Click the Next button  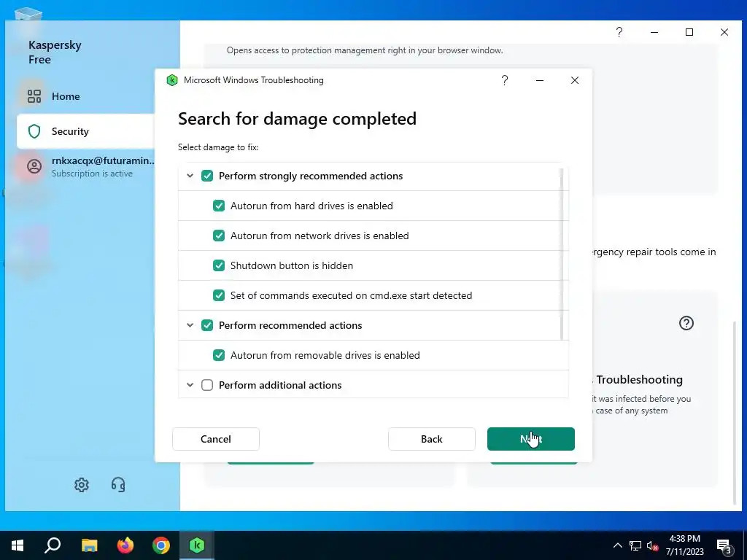pyautogui.click(x=531, y=439)
